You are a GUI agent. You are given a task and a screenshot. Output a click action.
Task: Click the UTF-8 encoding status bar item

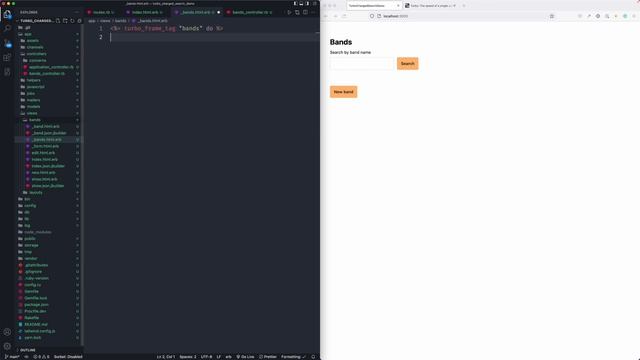tap(206, 357)
